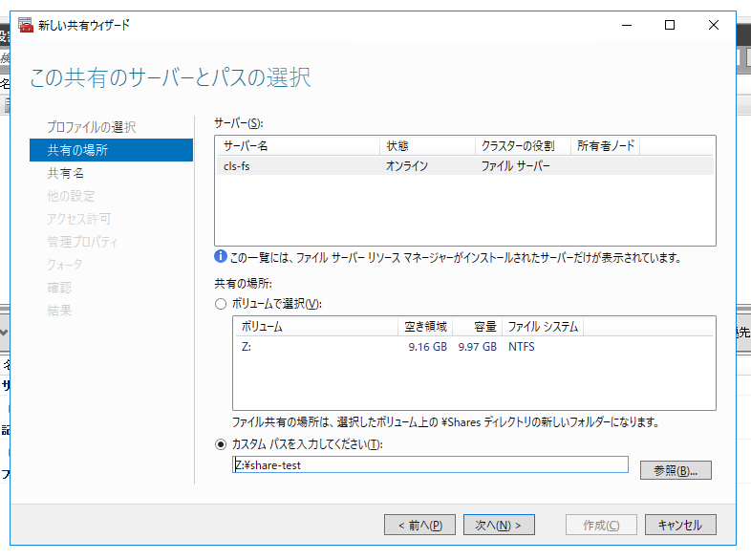Sort by 状態 column header
The image size is (751, 560).
428,145
